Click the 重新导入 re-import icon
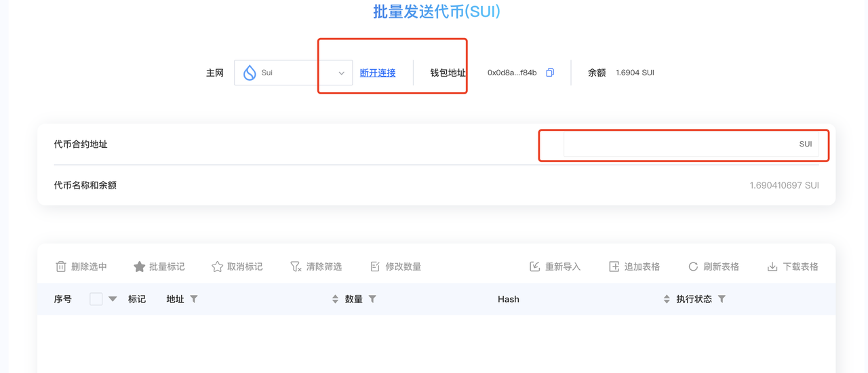This screenshot has height=373, width=868. coord(534,267)
